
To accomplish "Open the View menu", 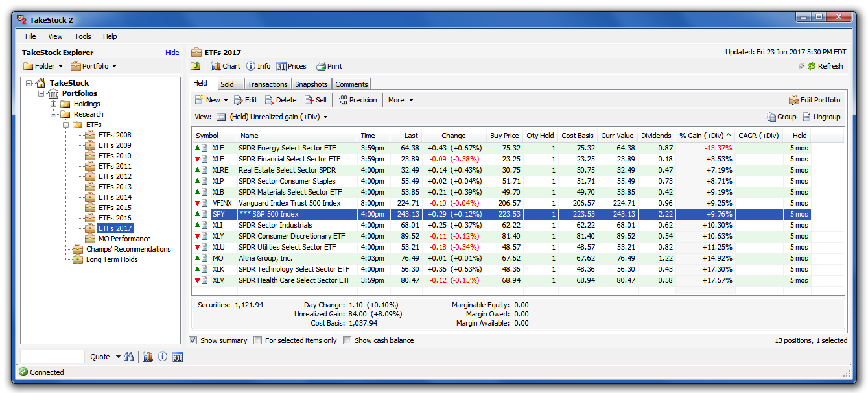I will pyautogui.click(x=56, y=36).
